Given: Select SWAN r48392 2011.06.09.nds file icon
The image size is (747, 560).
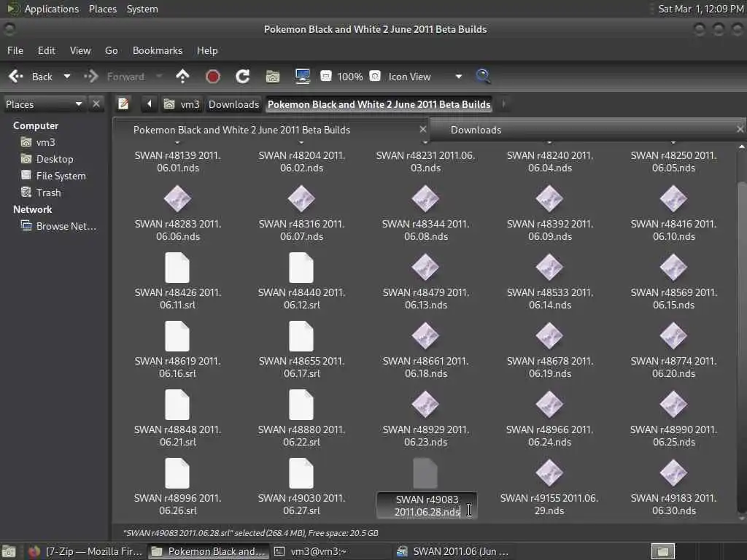Looking at the screenshot, I should (x=549, y=199).
